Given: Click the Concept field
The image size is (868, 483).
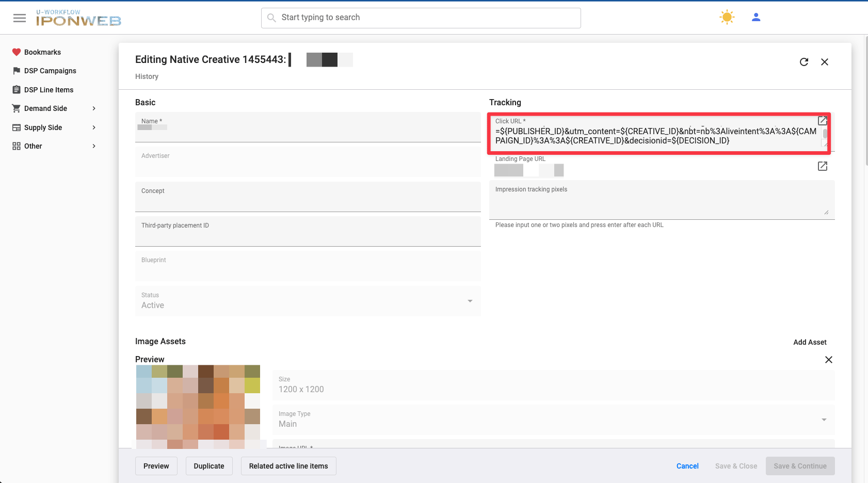Looking at the screenshot, I should [308, 197].
